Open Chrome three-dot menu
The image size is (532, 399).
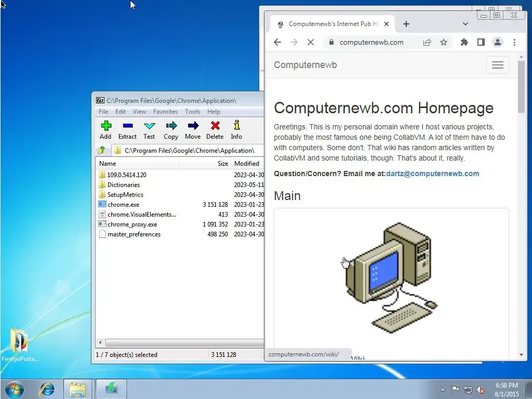[x=514, y=42]
